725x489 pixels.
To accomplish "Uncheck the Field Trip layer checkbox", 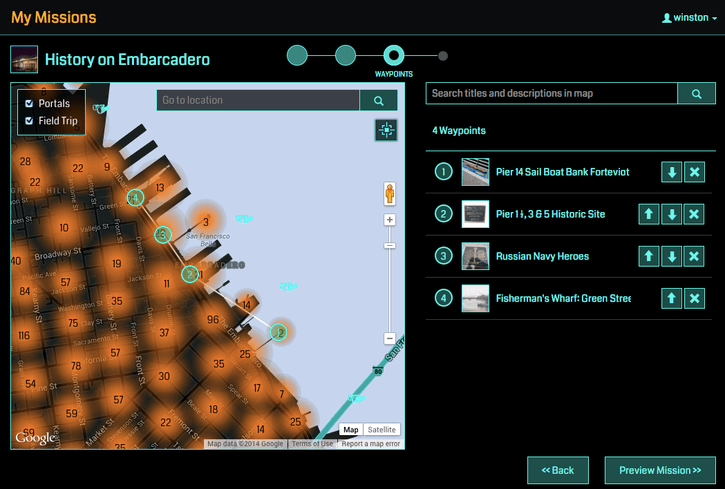I will click(30, 121).
